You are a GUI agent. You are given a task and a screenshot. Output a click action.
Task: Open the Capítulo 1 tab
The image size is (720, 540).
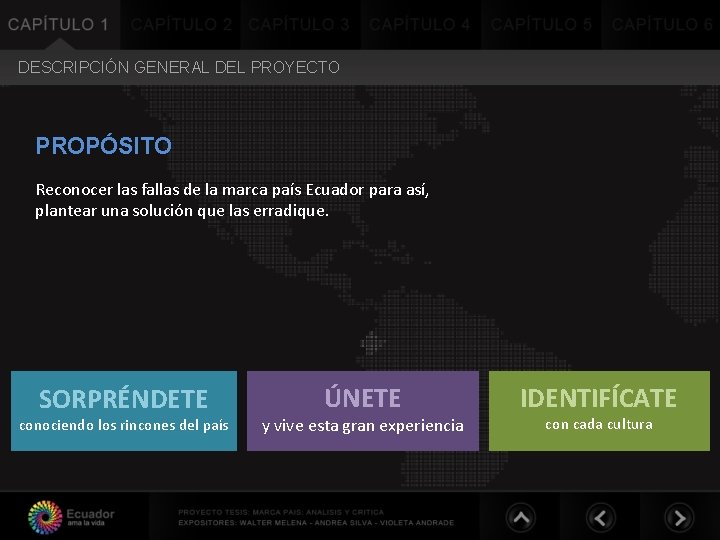59,24
